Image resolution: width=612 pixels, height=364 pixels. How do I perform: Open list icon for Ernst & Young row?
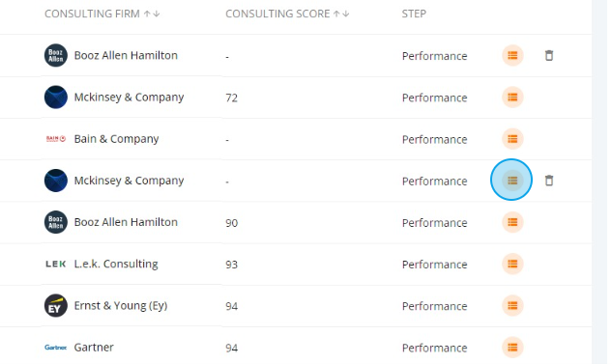(512, 305)
